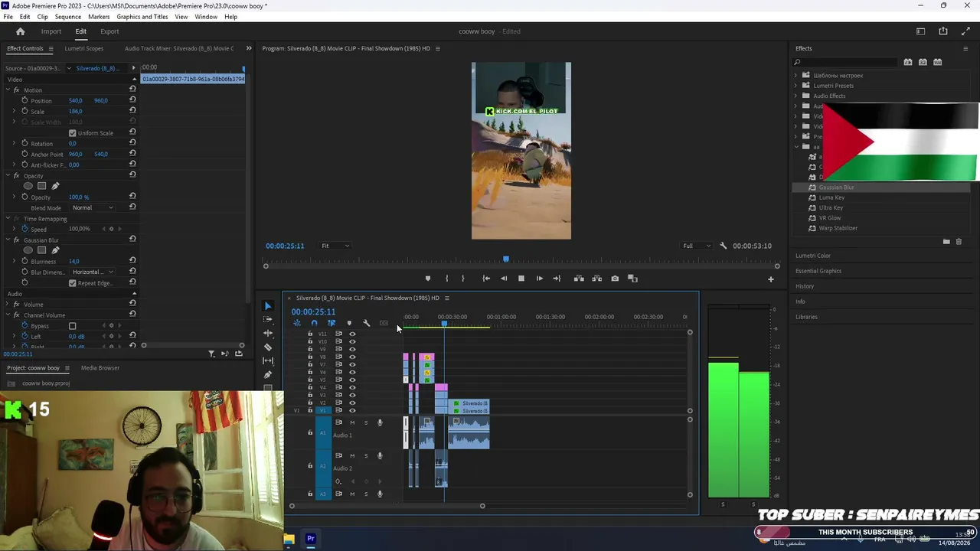Open the Lumetri Color panel

pos(813,256)
